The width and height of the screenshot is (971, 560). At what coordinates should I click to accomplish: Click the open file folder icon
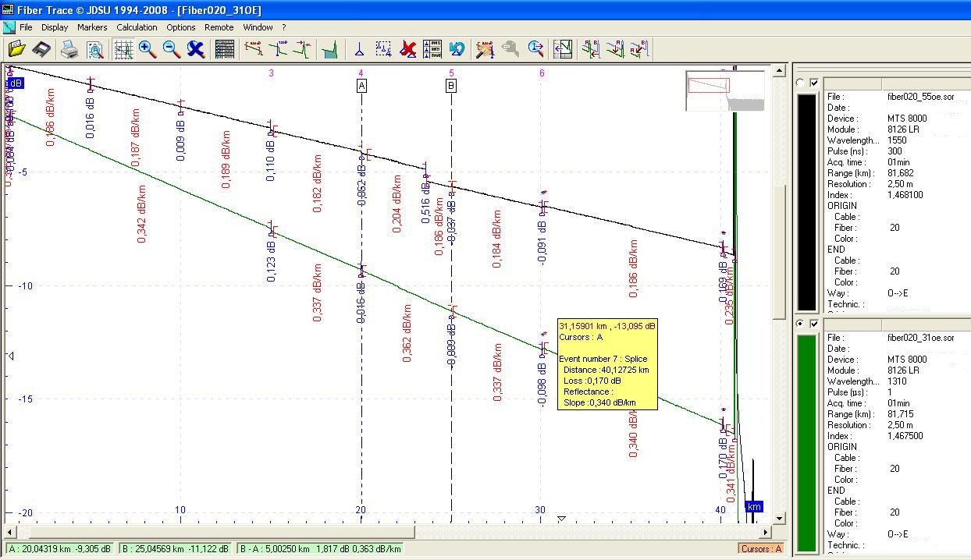click(16, 49)
